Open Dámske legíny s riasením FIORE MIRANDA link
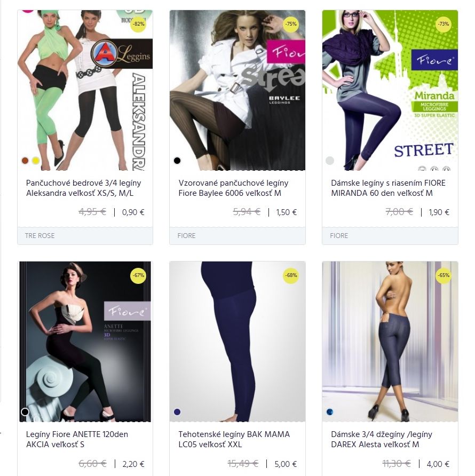Viewport: 475px width, 476px height. 388,188
